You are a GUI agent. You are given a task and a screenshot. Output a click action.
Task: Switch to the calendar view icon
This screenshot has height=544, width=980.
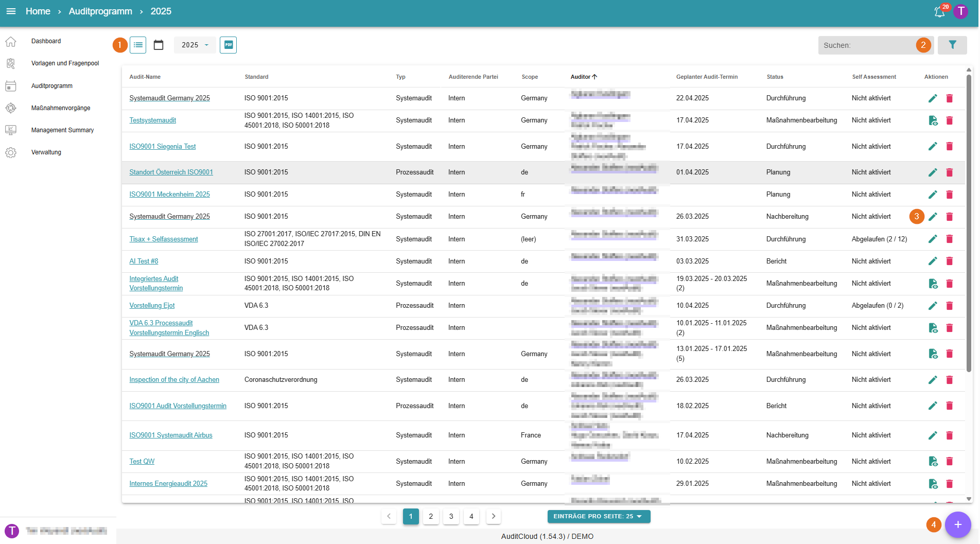pos(159,45)
